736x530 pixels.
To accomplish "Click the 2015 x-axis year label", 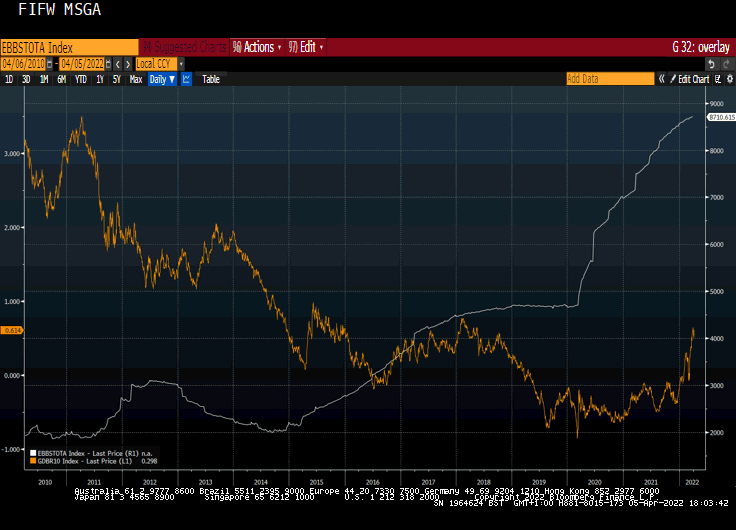I will (x=316, y=482).
